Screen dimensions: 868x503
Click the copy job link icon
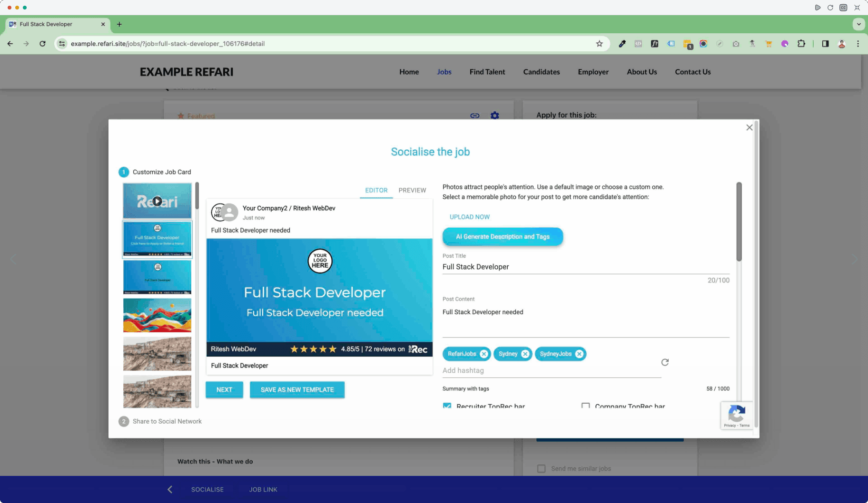[474, 116]
